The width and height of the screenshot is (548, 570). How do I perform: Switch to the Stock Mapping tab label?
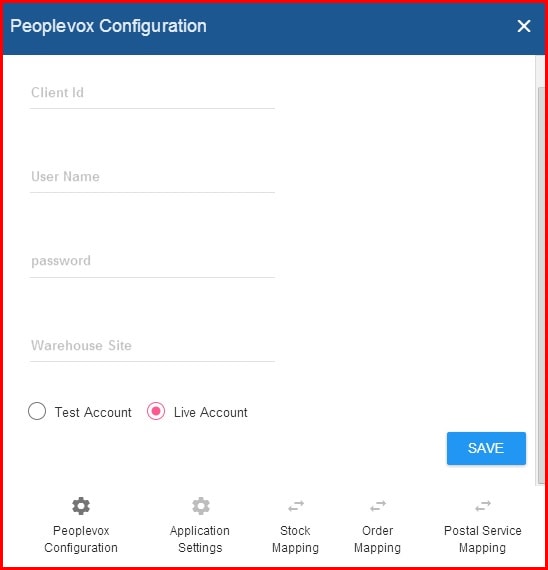(295, 539)
